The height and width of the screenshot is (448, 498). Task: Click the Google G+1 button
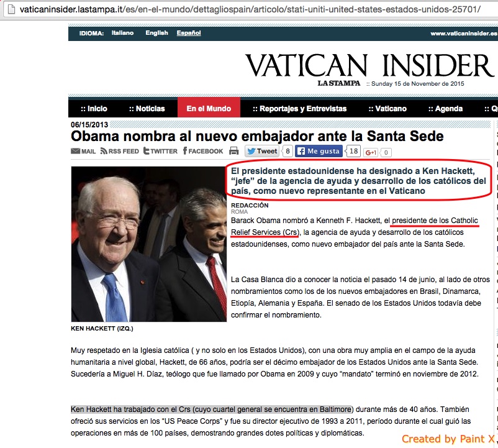pos(371,152)
